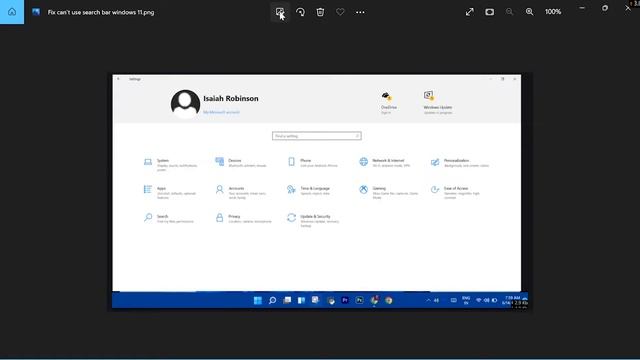Click the My Microsoft account link in the picture
Screen dimensions: 640x360
(221, 112)
